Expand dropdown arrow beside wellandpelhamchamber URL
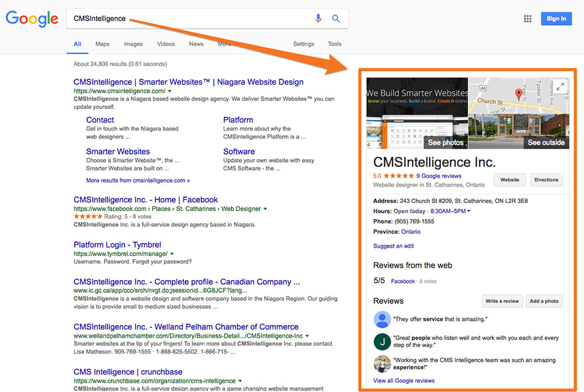This screenshot has width=584, height=392. pos(307,336)
